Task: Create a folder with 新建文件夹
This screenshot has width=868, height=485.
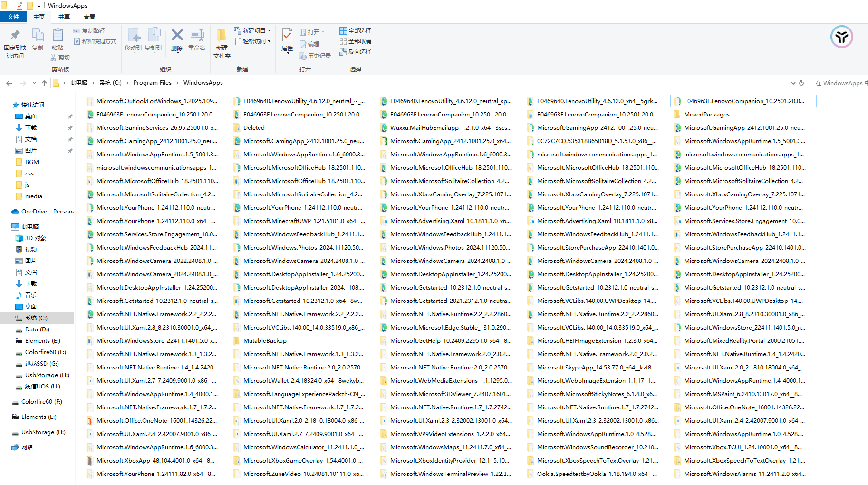Action: click(222, 44)
